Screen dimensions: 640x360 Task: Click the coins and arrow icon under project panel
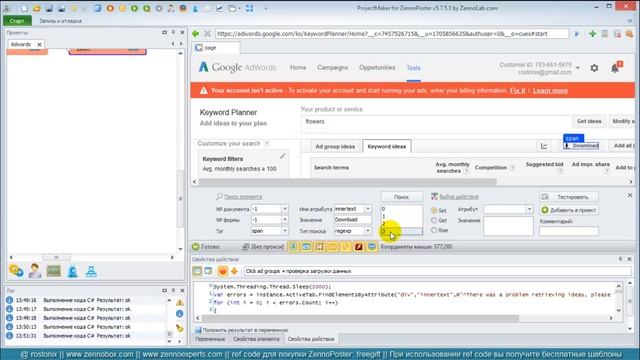point(16,271)
